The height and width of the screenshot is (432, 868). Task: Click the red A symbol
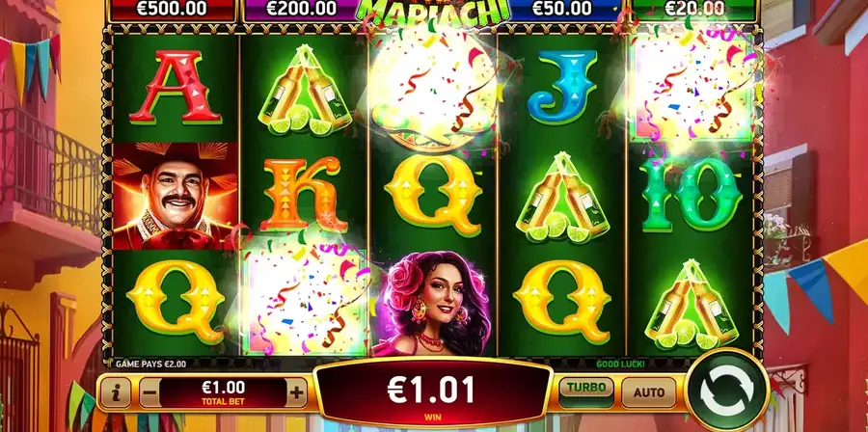click(x=175, y=87)
